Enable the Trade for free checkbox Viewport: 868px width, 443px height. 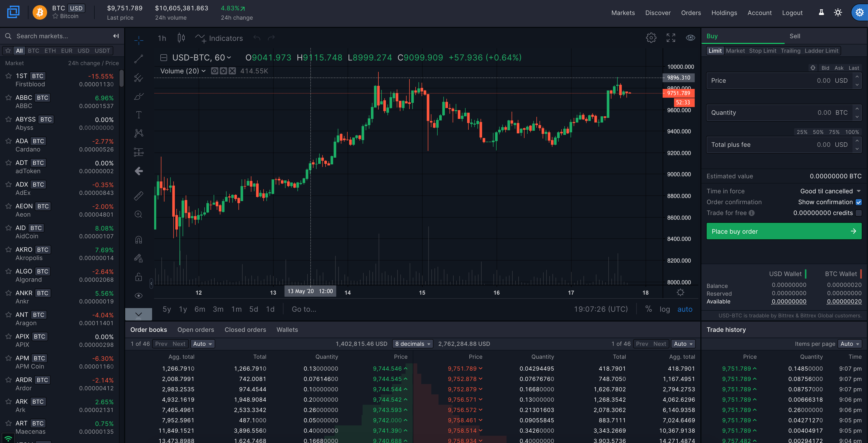coord(858,213)
